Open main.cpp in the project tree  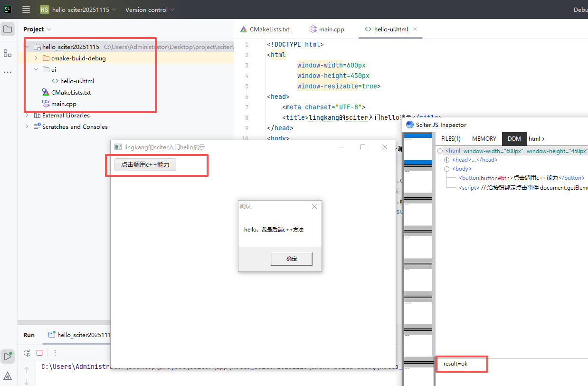[64, 104]
